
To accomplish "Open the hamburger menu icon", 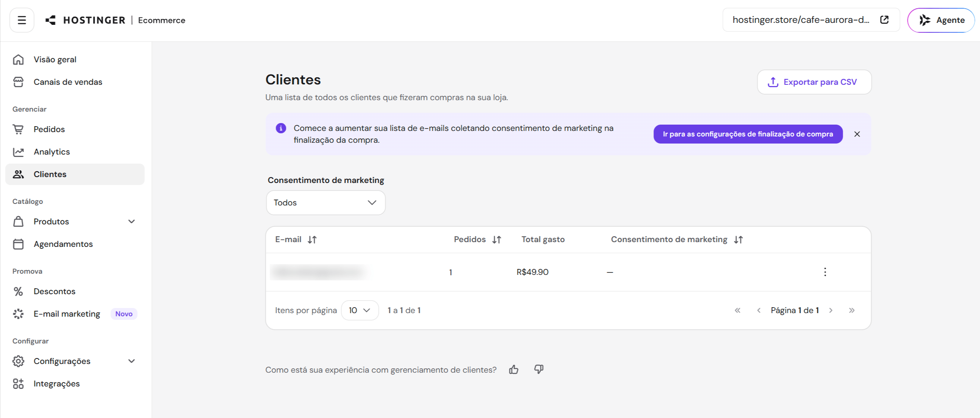I will pos(22,20).
